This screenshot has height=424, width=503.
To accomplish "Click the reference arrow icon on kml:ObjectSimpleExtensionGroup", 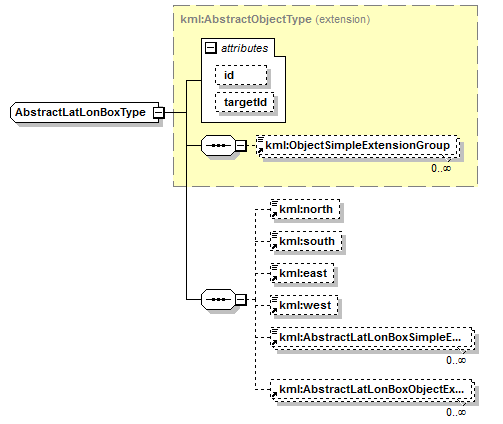I will click(x=261, y=150).
